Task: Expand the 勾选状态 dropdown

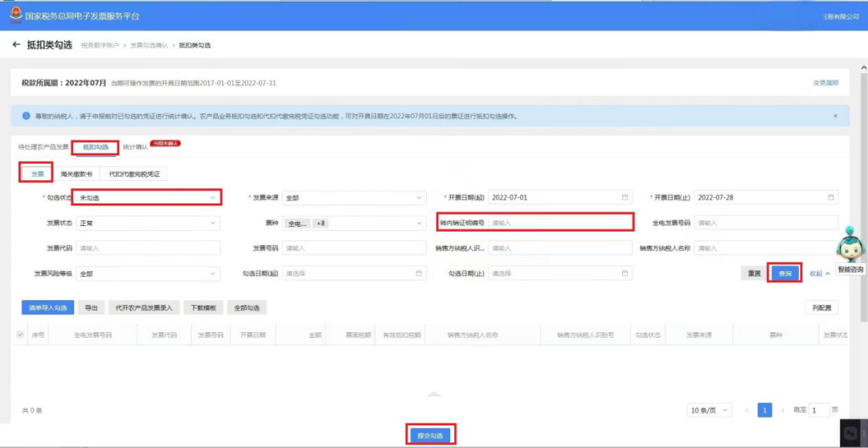Action: pyautogui.click(x=149, y=197)
